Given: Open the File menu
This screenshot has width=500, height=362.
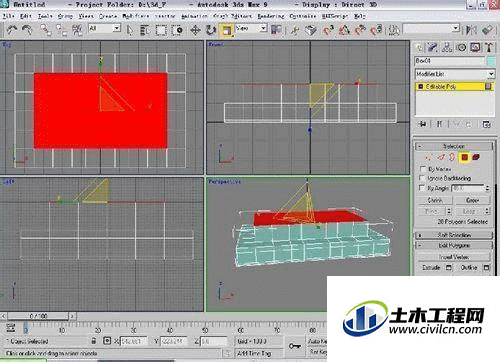Looking at the screenshot, I should point(8,16).
